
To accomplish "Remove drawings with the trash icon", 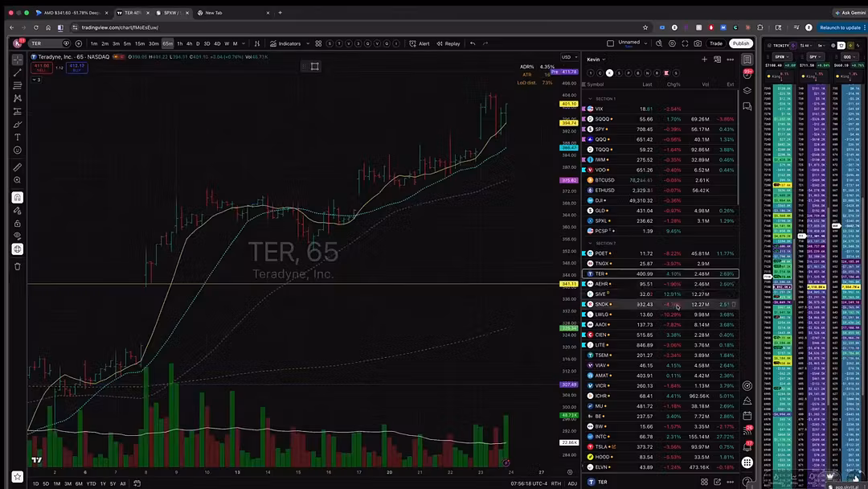I will 17,266.
